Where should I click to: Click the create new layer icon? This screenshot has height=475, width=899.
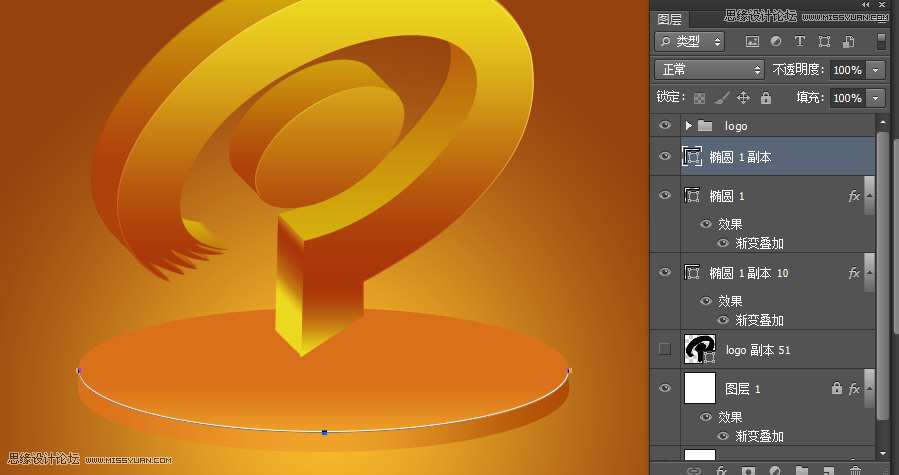pyautogui.click(x=828, y=471)
